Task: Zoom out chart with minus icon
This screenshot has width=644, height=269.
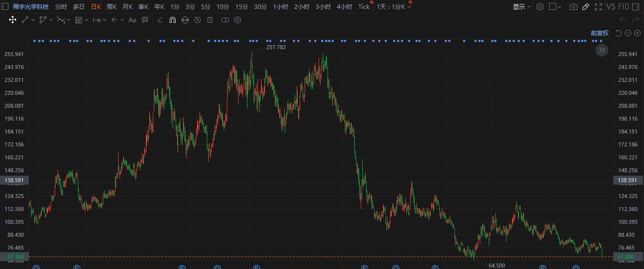Action: pyautogui.click(x=628, y=33)
